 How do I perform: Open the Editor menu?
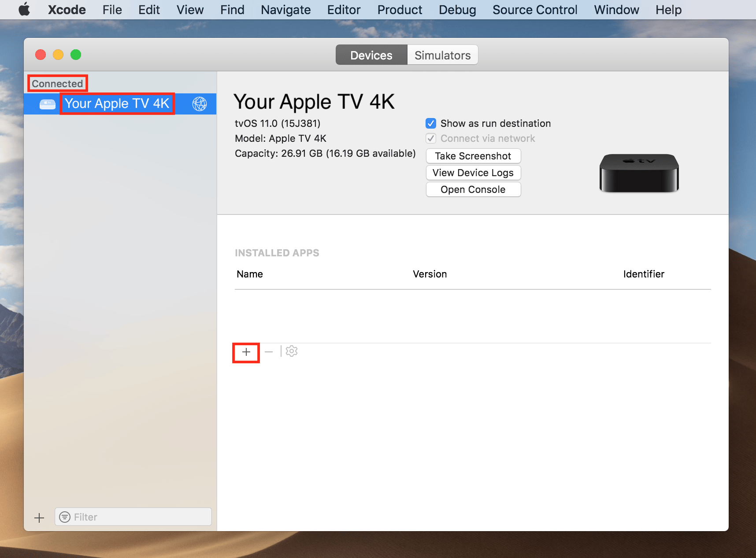pyautogui.click(x=344, y=10)
